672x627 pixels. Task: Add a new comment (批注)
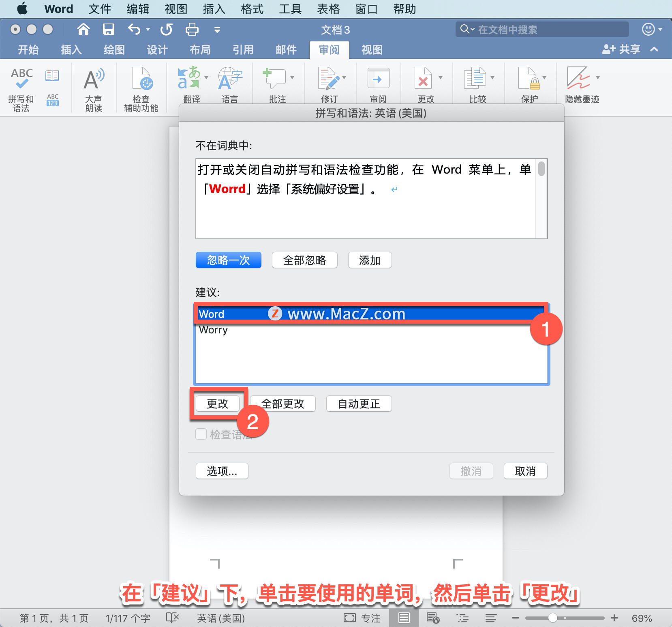[x=274, y=78]
